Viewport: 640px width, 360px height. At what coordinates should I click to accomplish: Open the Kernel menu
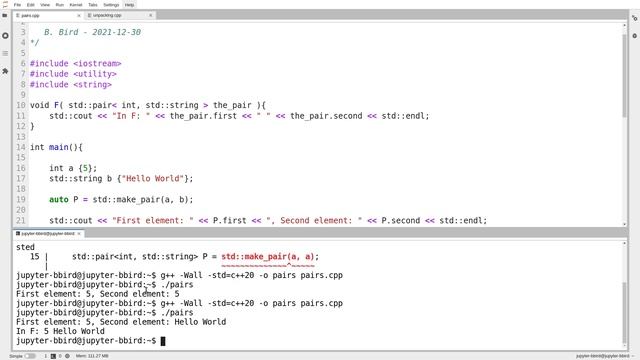point(76,5)
